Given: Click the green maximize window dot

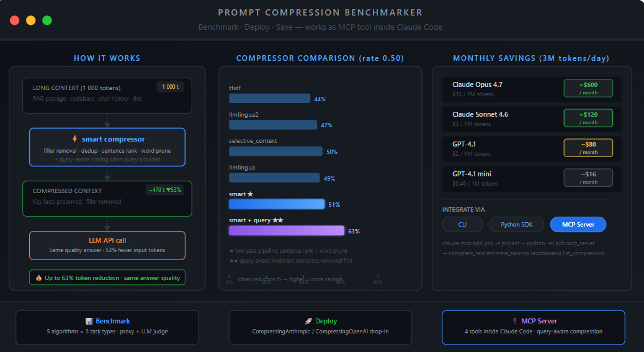Looking at the screenshot, I should click(47, 20).
